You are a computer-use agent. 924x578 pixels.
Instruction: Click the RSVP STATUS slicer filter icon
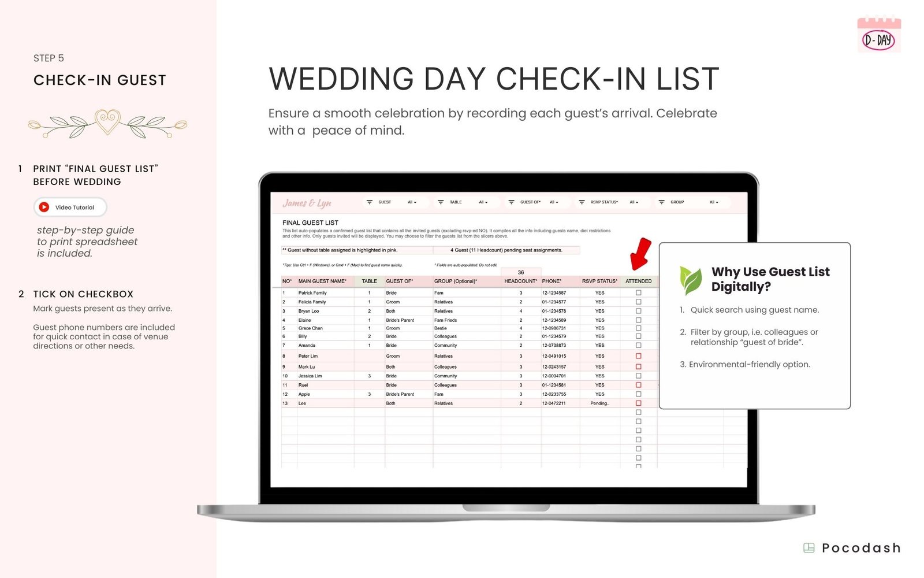coord(582,202)
